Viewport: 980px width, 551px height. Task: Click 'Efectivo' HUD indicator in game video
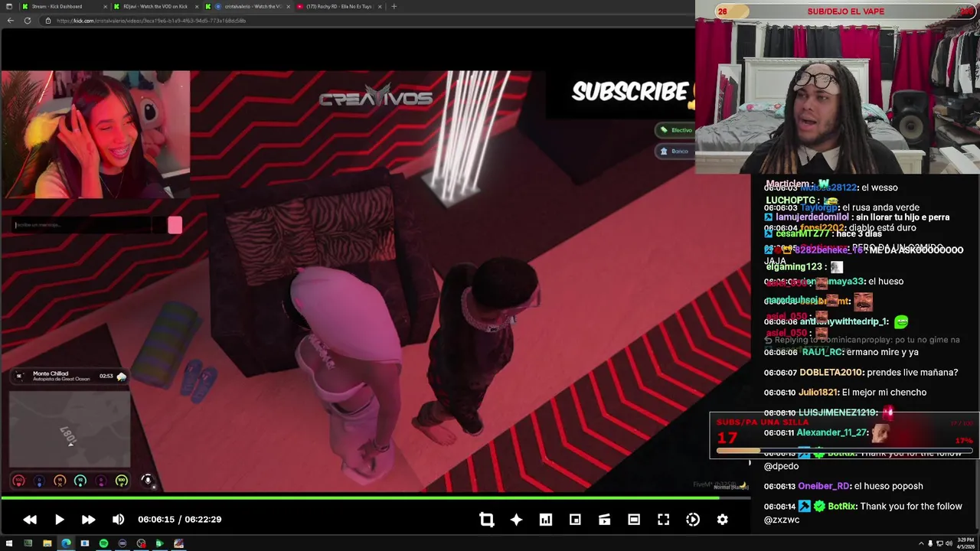(x=677, y=130)
